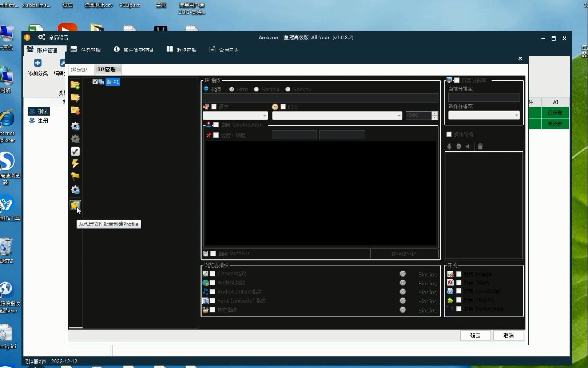The image size is (588, 368).
Task: Select the Socks5 proxy radio button
Action: pos(288,90)
